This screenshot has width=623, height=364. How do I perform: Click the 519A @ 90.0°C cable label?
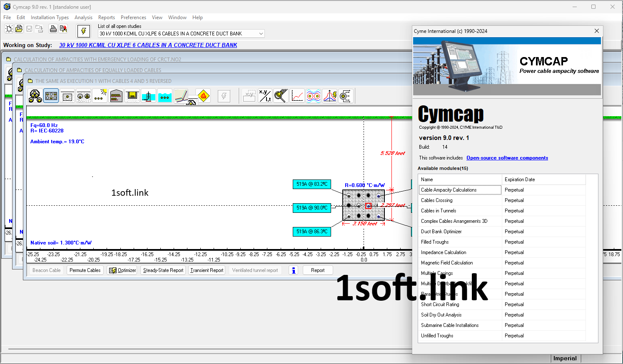312,208
